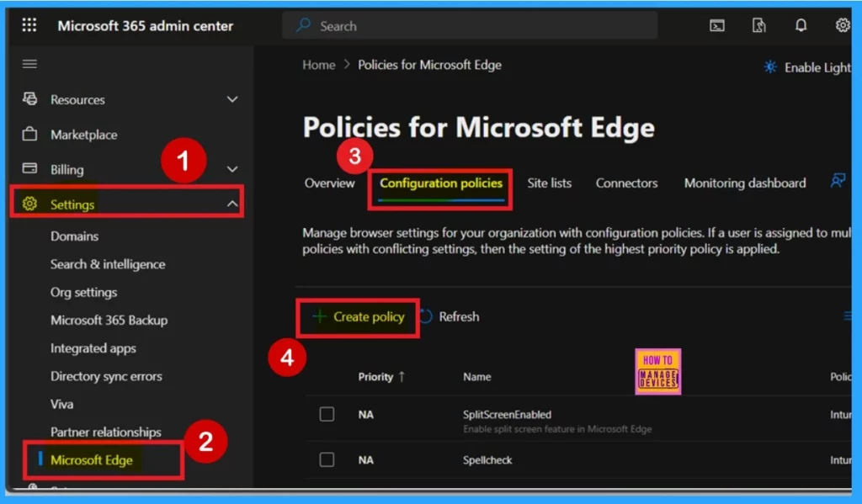
Task: Click the Home breadcrumb link
Action: pos(318,65)
